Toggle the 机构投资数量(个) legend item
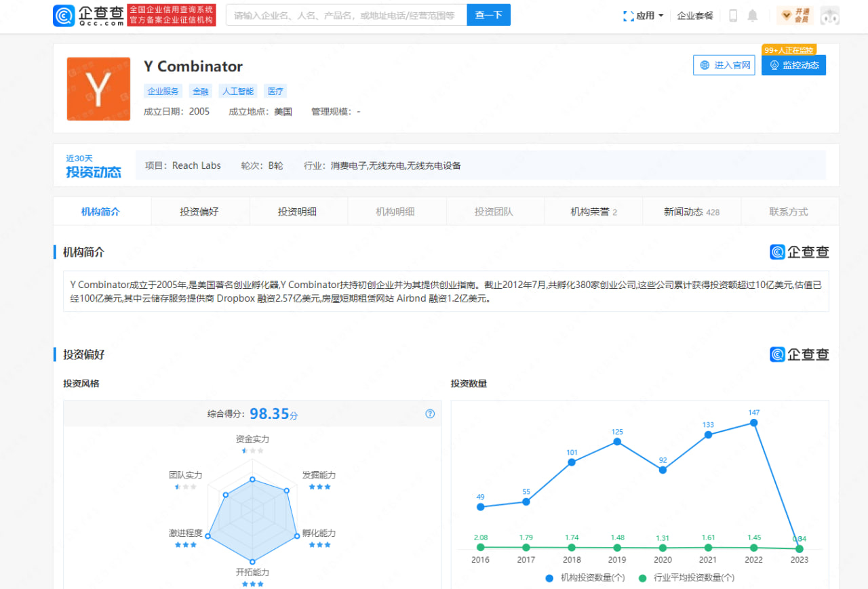868x589 pixels. click(585, 578)
